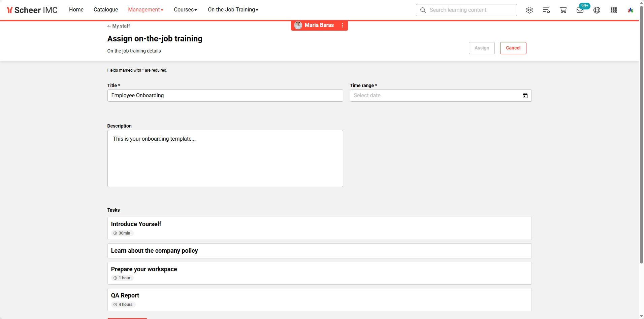Go back to My staff
This screenshot has width=644, height=319.
[x=119, y=26]
